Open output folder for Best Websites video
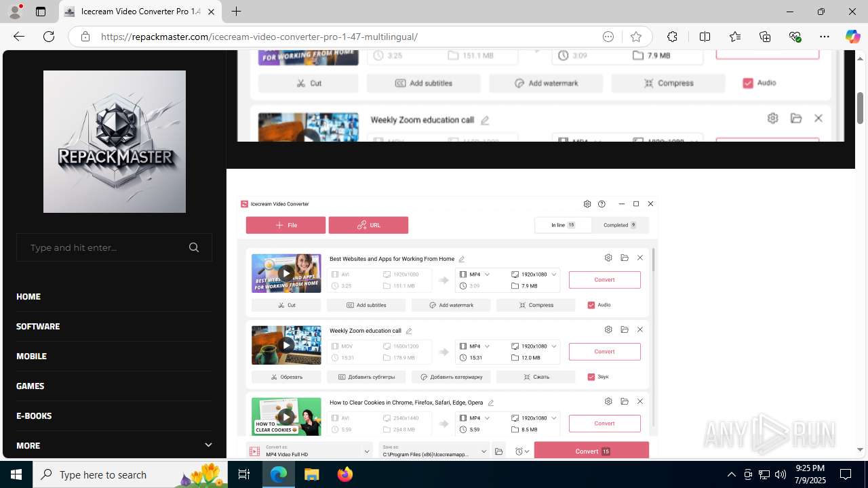868x488 pixels. click(x=625, y=258)
